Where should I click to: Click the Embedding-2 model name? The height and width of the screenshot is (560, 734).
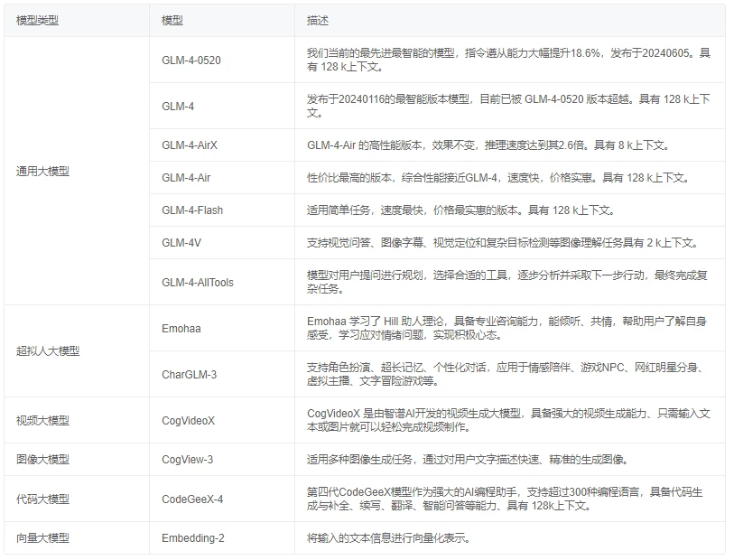(193, 538)
